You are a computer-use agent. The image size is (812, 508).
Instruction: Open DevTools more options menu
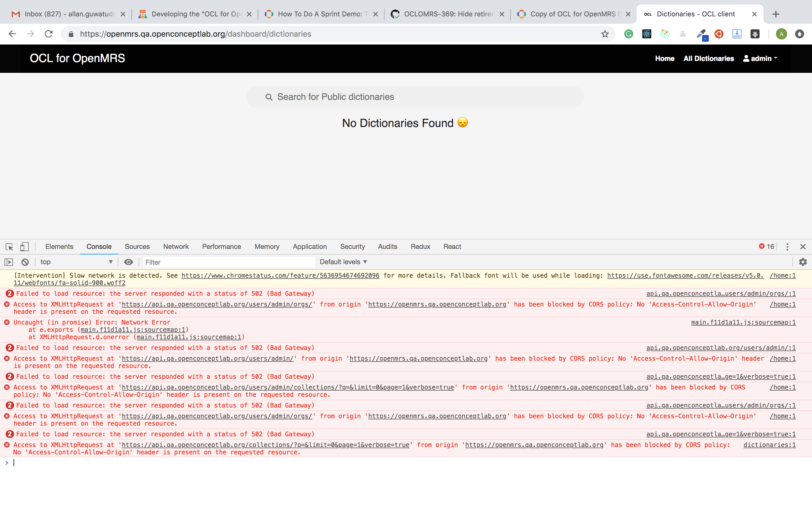pyautogui.click(x=787, y=247)
